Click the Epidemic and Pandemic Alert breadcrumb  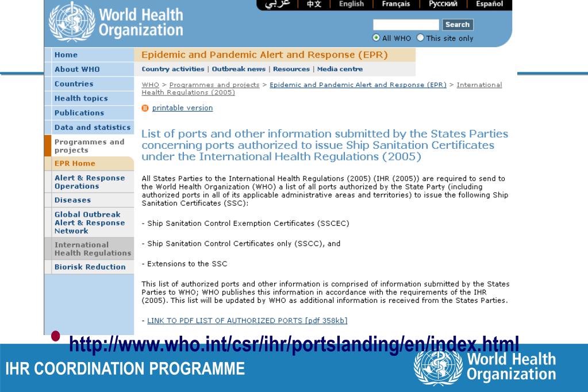[358, 84]
